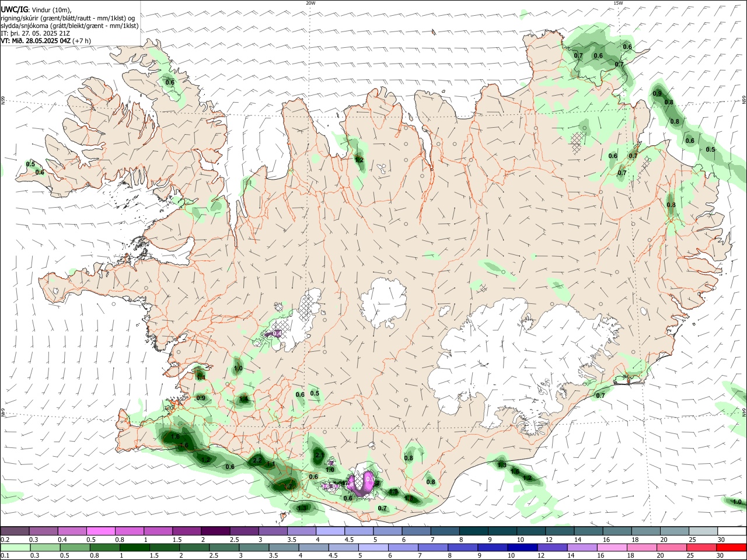Click the light pink swatch between 16 and 18, bottom row

click(x=612, y=547)
